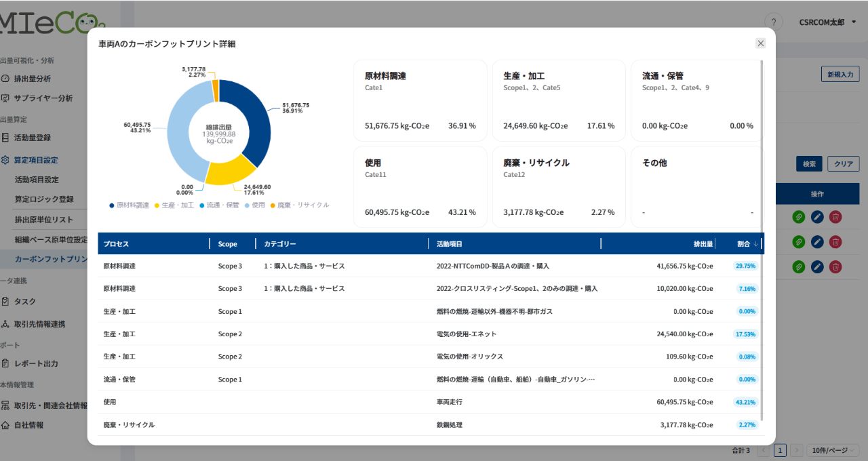Open レポート出力 in the sidebar
The width and height of the screenshot is (868, 461).
tap(36, 363)
